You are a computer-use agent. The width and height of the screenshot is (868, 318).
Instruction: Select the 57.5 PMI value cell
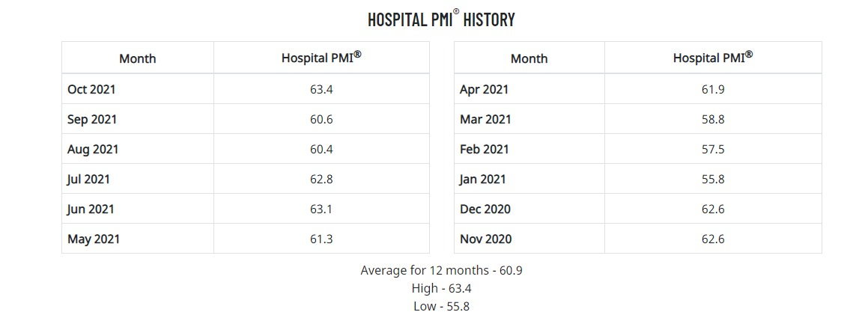coord(713,149)
